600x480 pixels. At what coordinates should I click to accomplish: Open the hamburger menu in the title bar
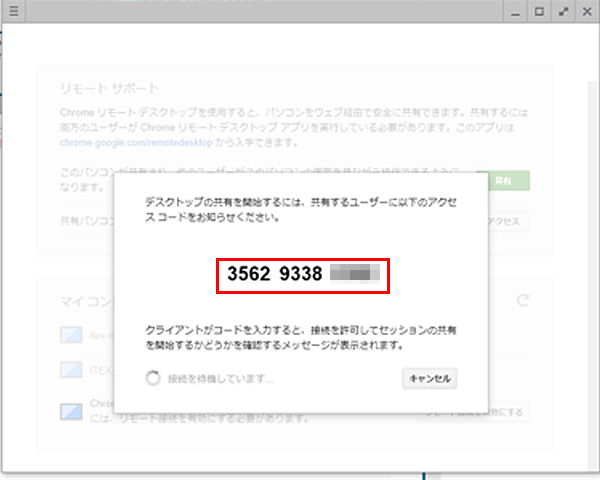tap(13, 12)
